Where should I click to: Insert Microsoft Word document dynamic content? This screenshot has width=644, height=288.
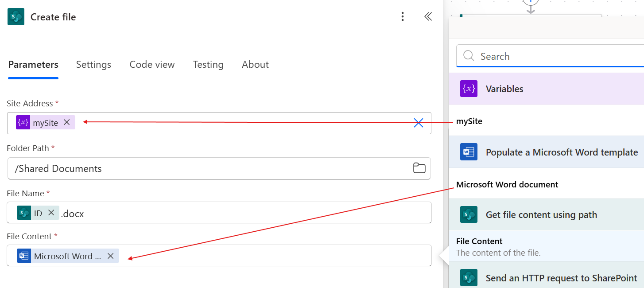point(507,185)
